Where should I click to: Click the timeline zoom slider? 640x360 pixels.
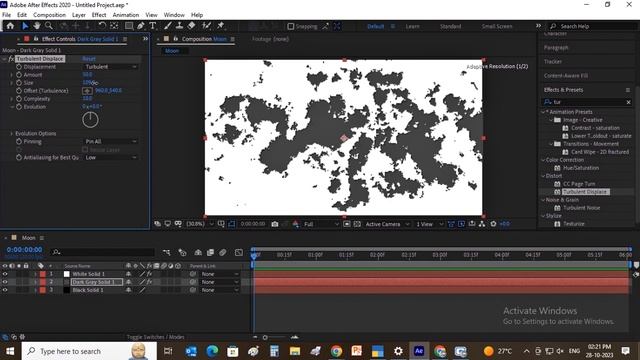265,338
